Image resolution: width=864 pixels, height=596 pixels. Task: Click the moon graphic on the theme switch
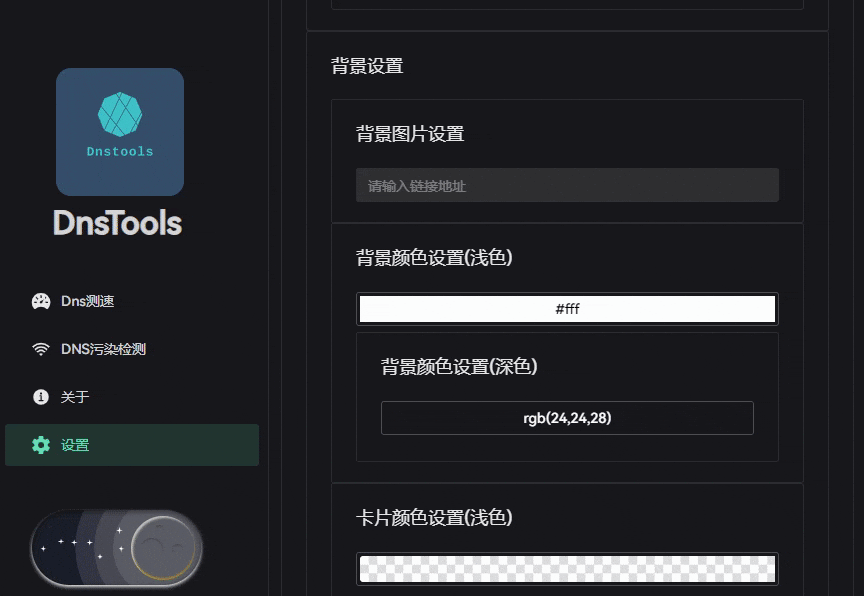pos(160,548)
